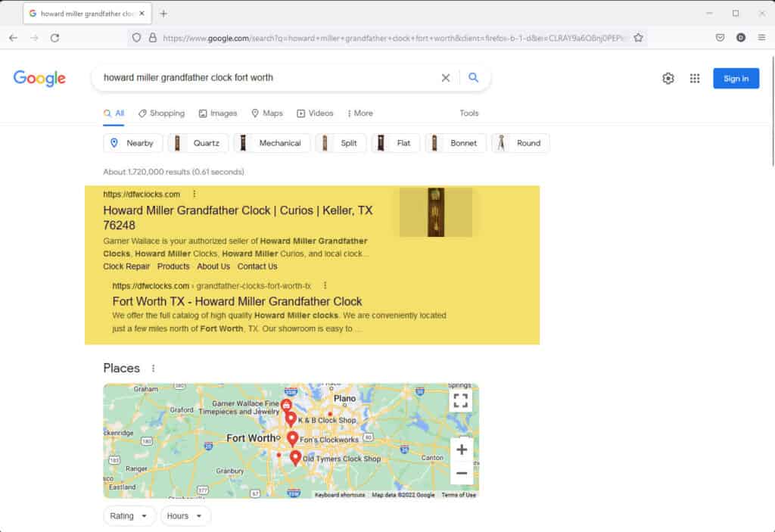Zoom out the map with minus button
The height and width of the screenshot is (532, 775).
[x=461, y=473]
